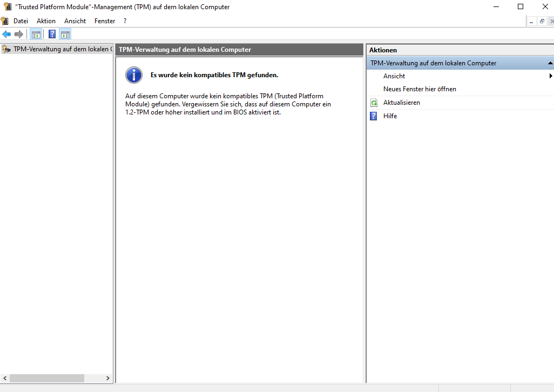
Task: Click the green refresh icon beside Aktualisieren
Action: pyautogui.click(x=374, y=103)
